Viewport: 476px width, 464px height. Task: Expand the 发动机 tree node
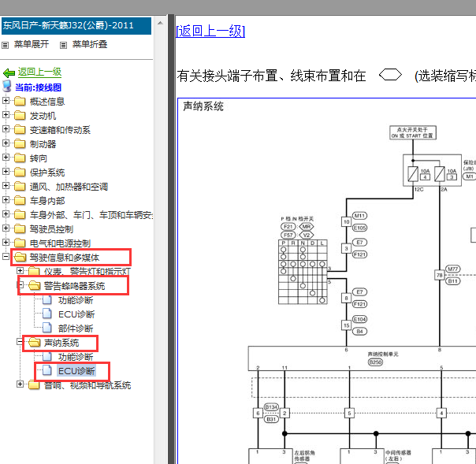(x=6, y=114)
